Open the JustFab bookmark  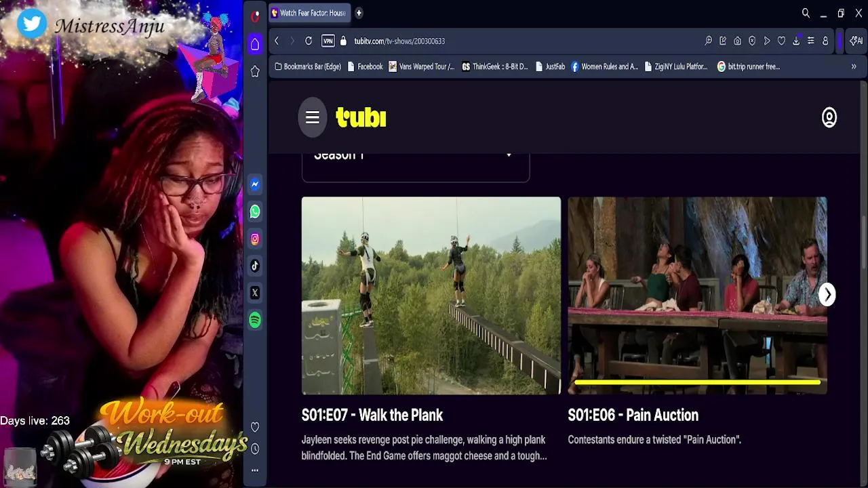point(550,66)
